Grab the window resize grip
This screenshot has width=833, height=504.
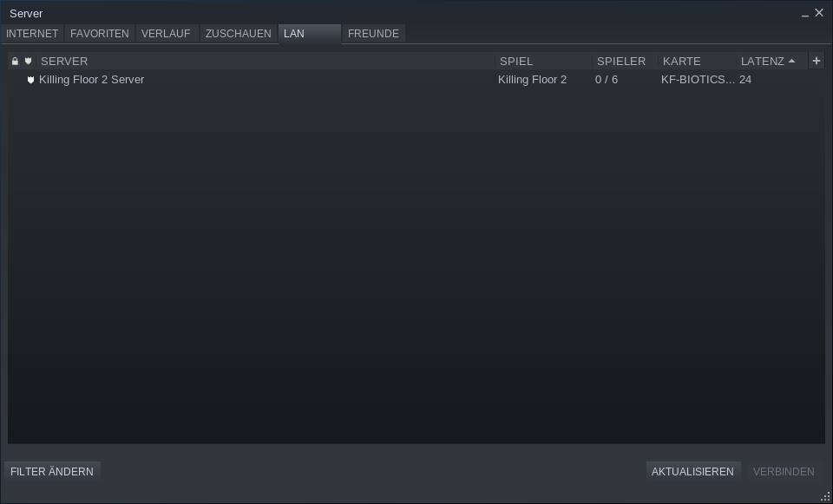[x=825, y=496]
